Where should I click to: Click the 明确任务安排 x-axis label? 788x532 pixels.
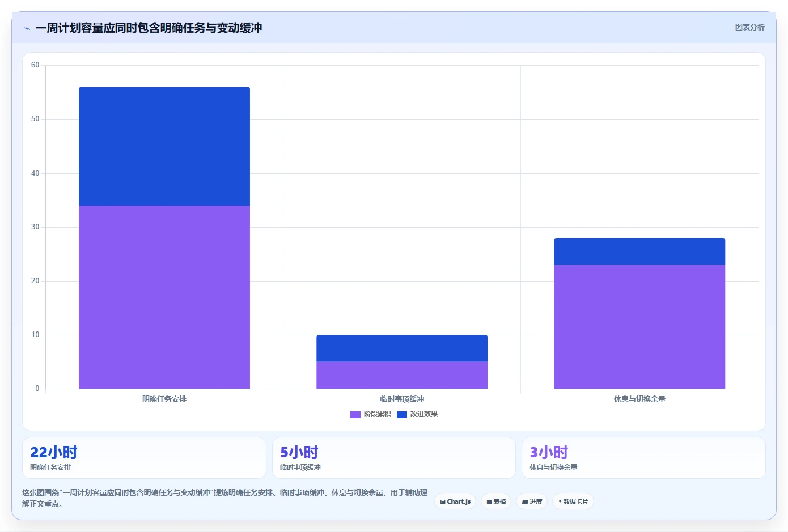coord(164,399)
